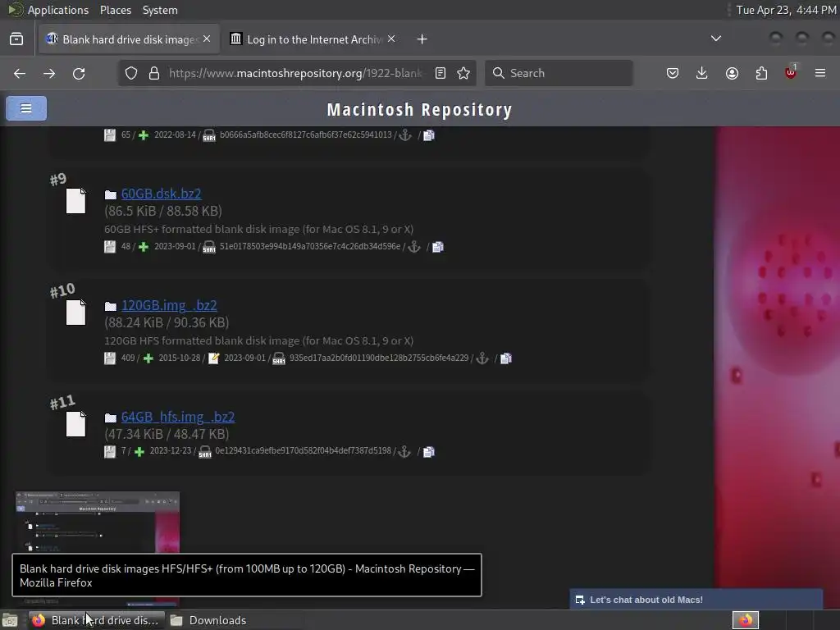The height and width of the screenshot is (630, 840).
Task: Open the Firefox account menu
Action: [732, 73]
